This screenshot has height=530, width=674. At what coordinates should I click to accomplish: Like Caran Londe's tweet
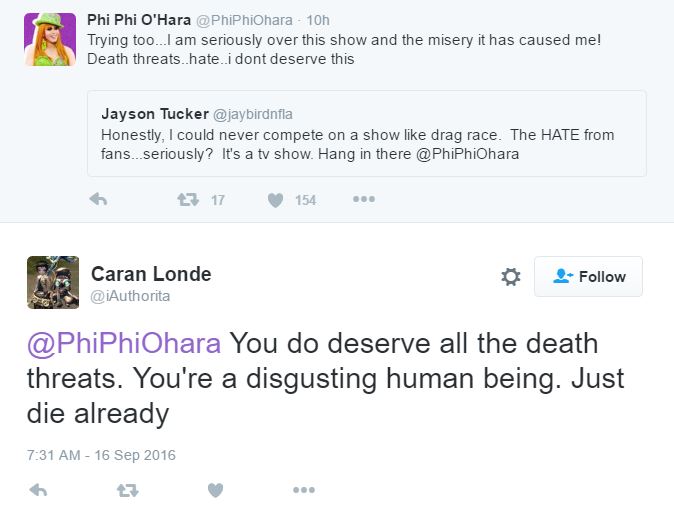point(215,490)
